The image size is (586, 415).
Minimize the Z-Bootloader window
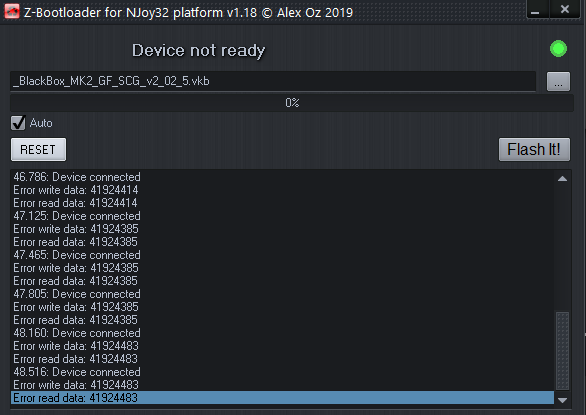537,9
